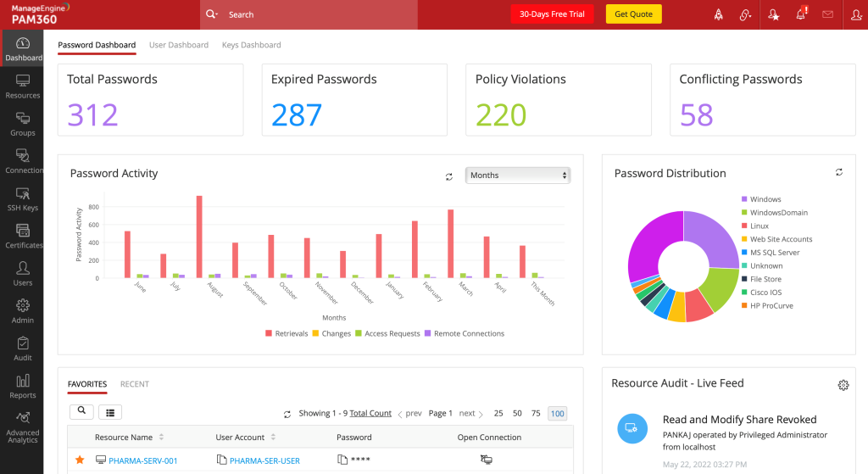868x474 pixels.
Task: Click the Windows color swatch in legend
Action: 744,199
